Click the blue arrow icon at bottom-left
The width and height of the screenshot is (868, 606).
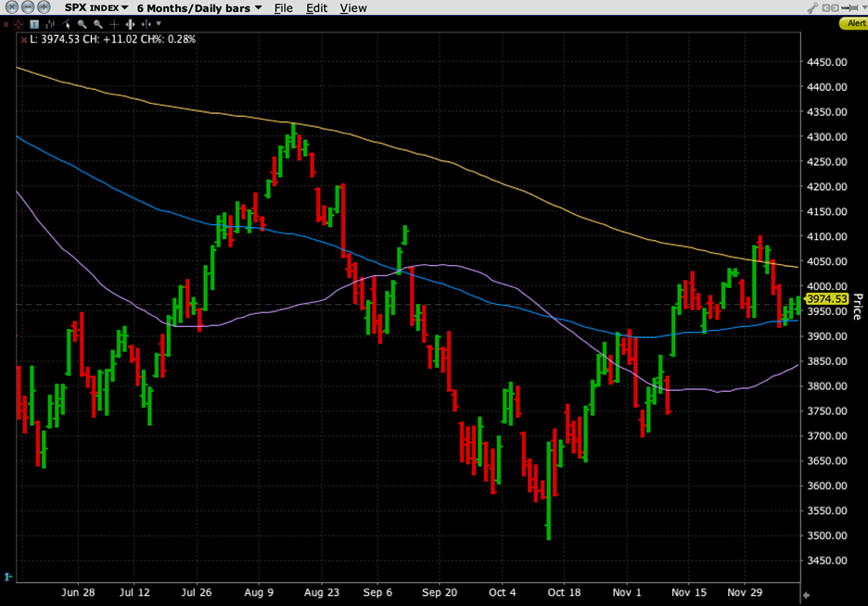[8, 577]
